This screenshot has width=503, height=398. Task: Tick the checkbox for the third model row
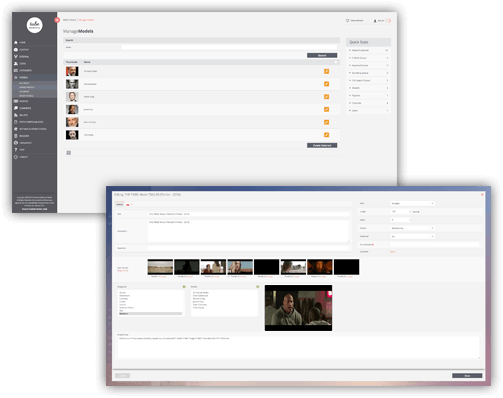[336, 97]
